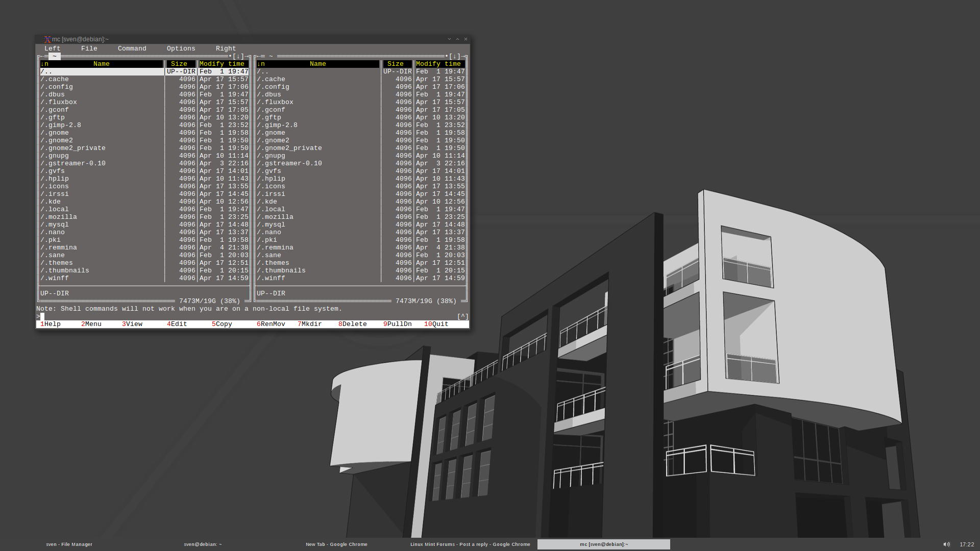
Task: Click the X icon in mc title bar
Action: click(47, 39)
